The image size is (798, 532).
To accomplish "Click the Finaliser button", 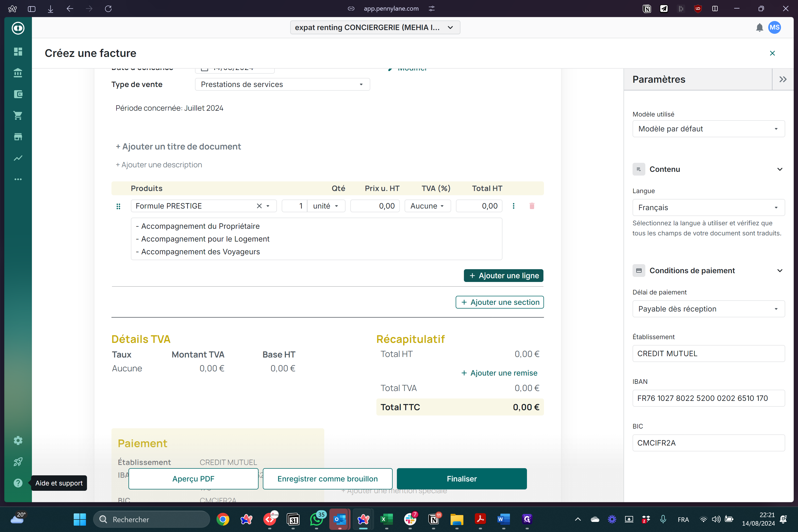I will coord(462,479).
